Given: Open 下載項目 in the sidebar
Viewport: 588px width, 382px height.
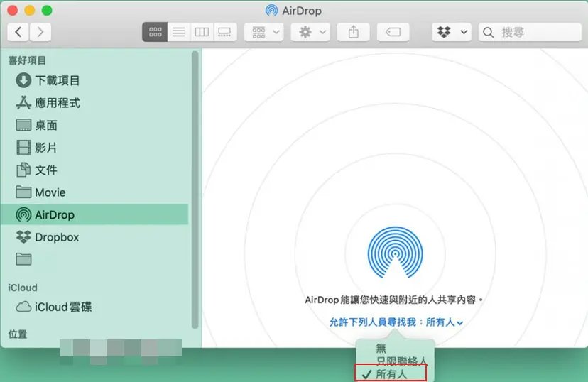Looking at the screenshot, I should click(94, 80).
